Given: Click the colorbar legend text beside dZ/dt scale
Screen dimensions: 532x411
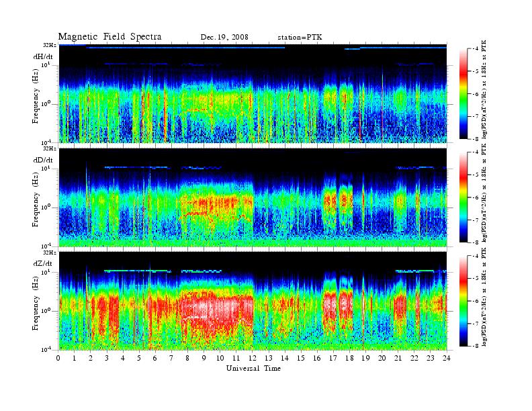Looking at the screenshot, I should point(484,297).
